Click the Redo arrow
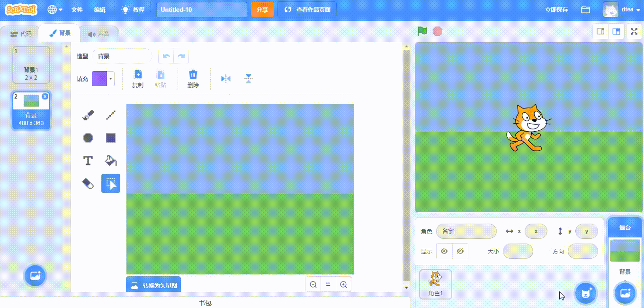644x308 pixels. [x=181, y=56]
